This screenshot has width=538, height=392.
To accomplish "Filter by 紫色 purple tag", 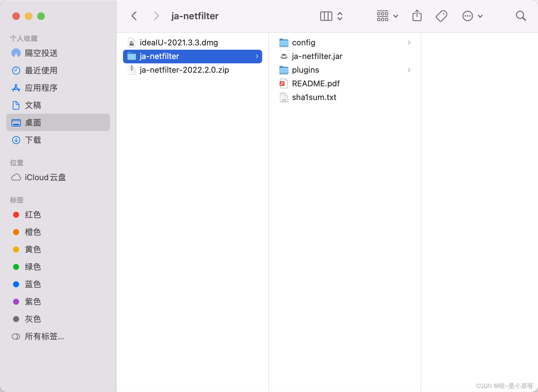I will pos(58,302).
